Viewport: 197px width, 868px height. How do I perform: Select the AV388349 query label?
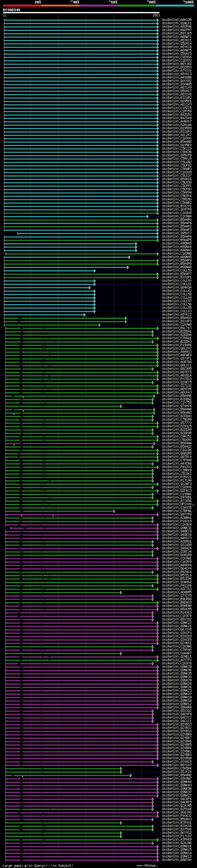click(x=11, y=10)
